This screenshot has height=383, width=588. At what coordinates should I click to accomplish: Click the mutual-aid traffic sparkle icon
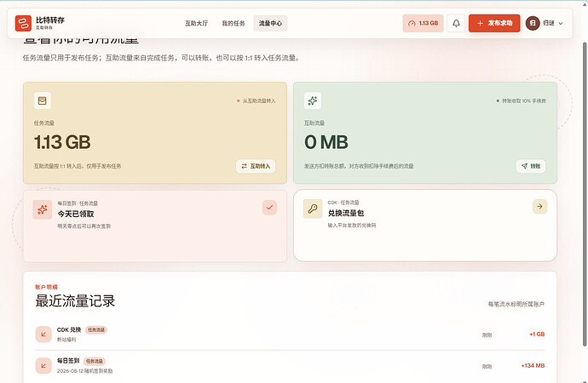pos(313,100)
